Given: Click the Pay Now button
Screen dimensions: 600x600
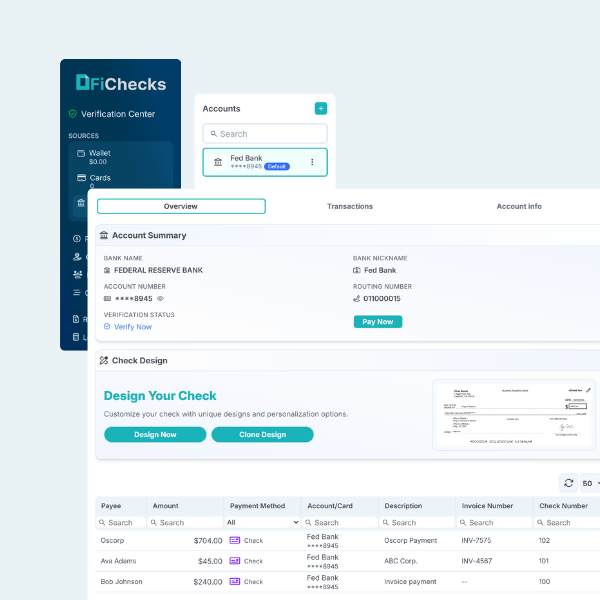Looking at the screenshot, I should 378,322.
